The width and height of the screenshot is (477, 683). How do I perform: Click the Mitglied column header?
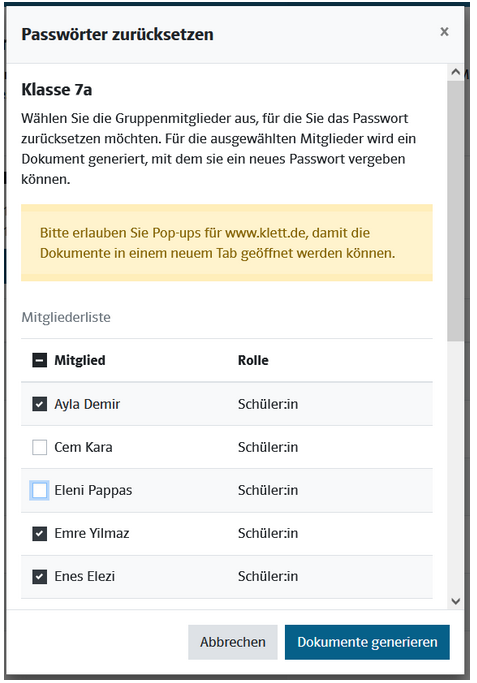80,360
